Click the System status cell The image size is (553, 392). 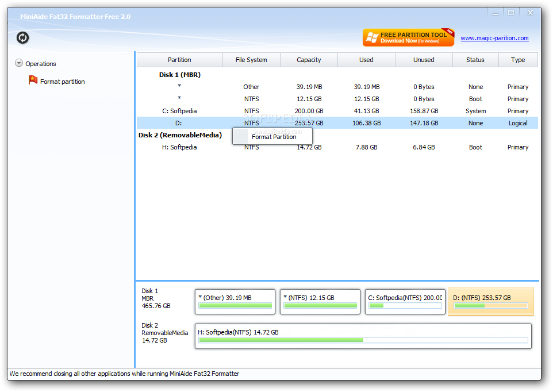(x=475, y=111)
